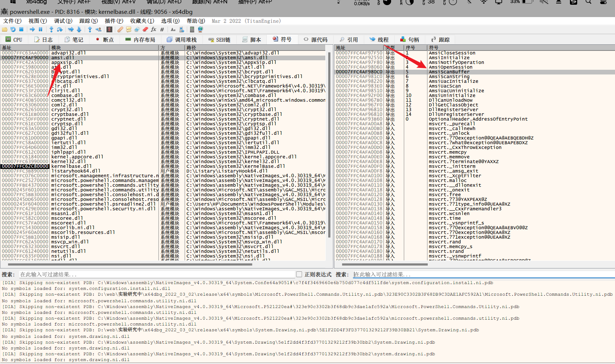This screenshot has height=364, width=615.
Task: Click the module list vertical scrollbar
Action: point(329,145)
